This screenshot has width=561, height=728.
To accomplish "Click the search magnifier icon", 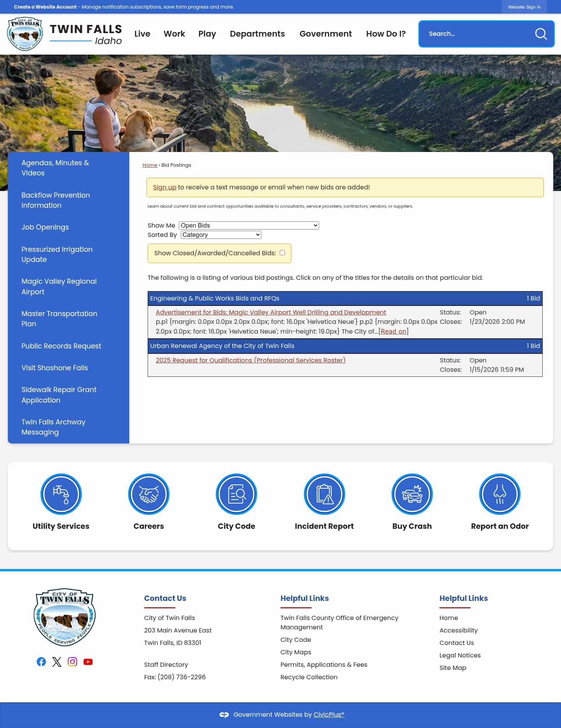I will click(541, 34).
